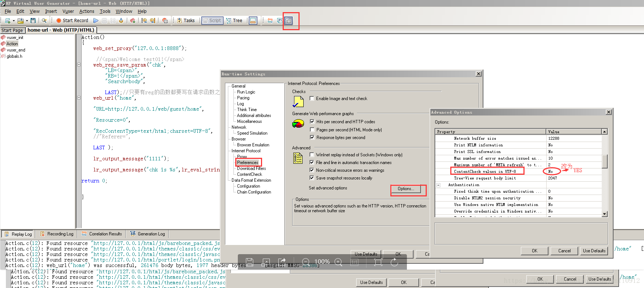Screen dimensions: 644x288
Task: Click scroll down arrow in Advanced Options list
Action: tap(605, 214)
